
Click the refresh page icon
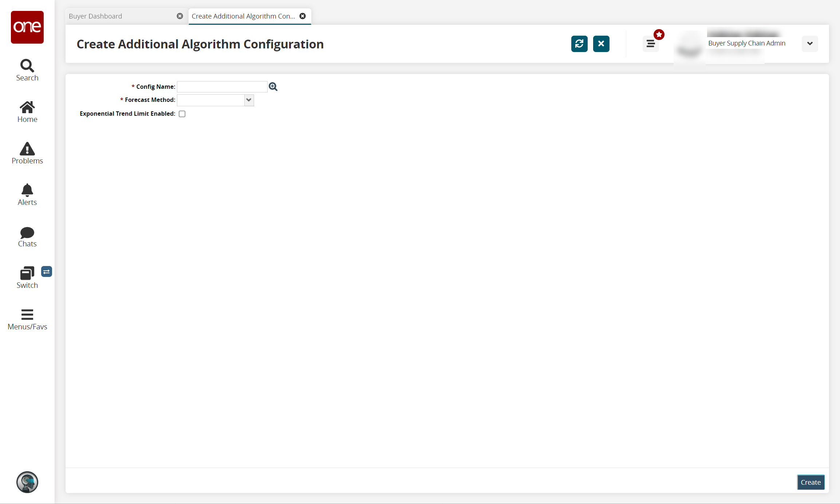click(579, 44)
